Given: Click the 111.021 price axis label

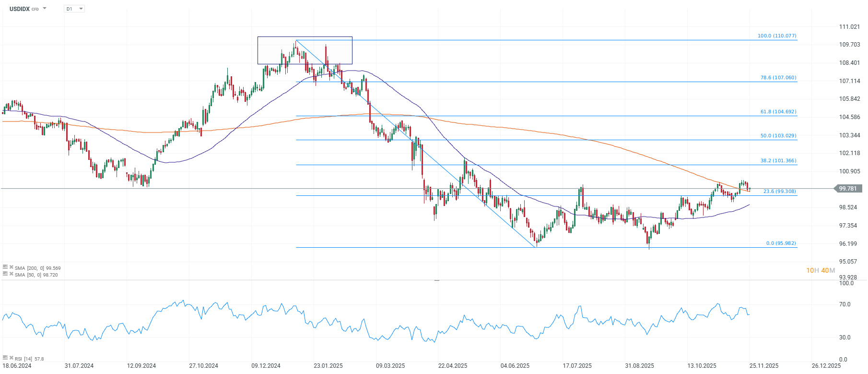Looking at the screenshot, I should [x=849, y=27].
